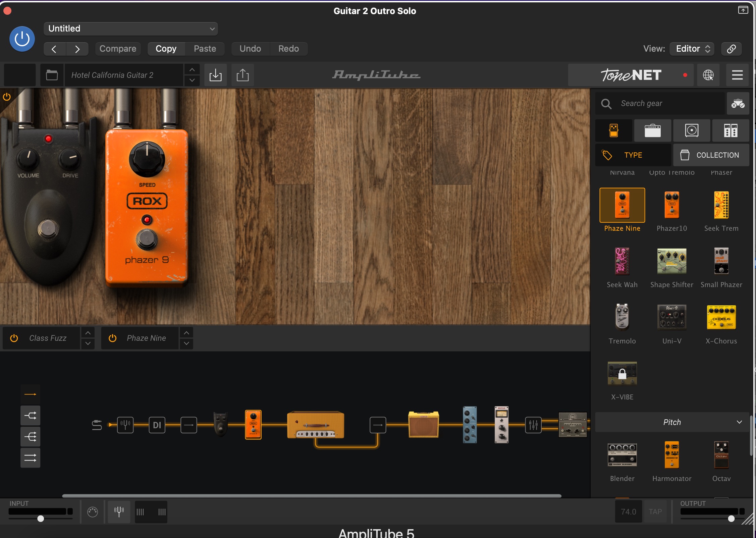This screenshot has width=756, height=538.
Task: Toggle the plugin power bypass button
Action: tap(22, 39)
